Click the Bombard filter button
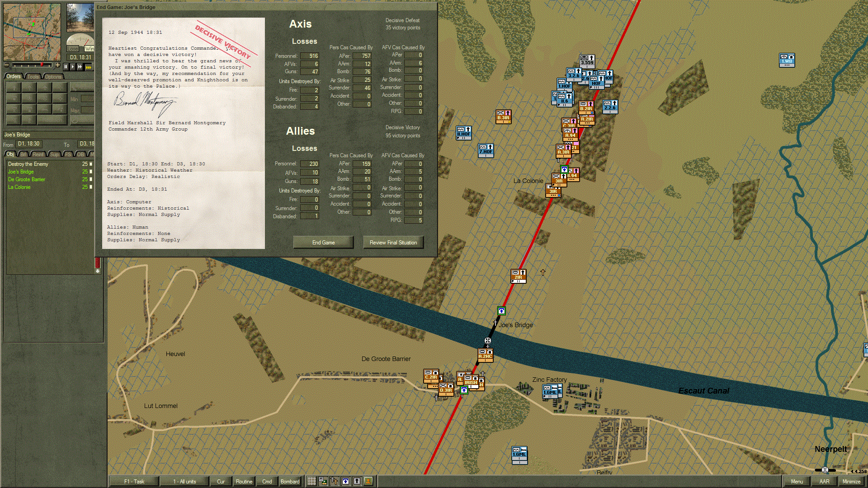The image size is (868, 488). coord(290,482)
